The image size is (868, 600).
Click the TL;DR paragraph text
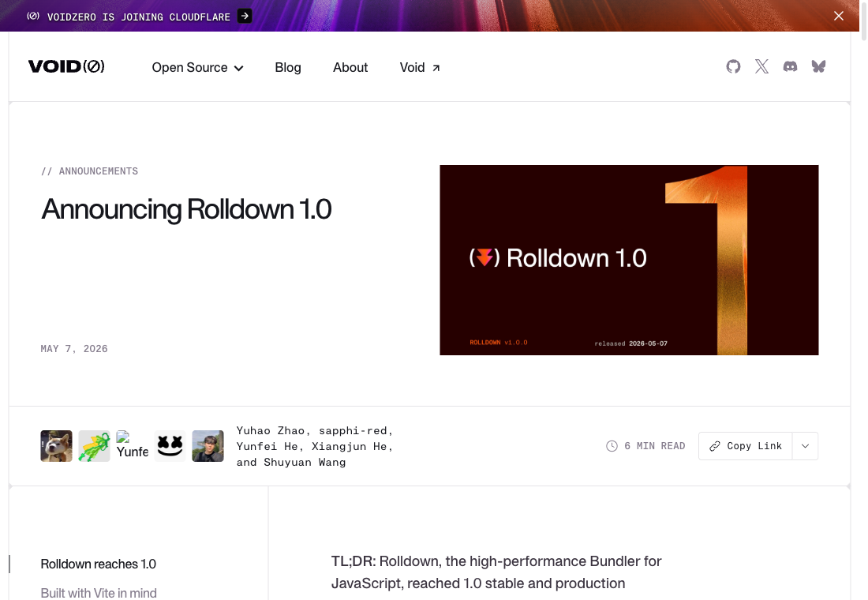coord(496,572)
